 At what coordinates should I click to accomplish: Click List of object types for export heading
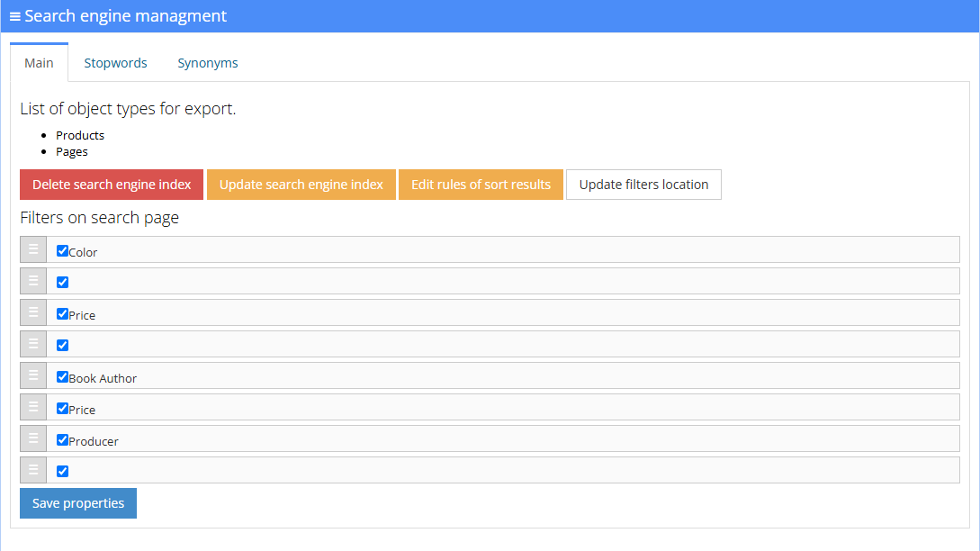[128, 108]
